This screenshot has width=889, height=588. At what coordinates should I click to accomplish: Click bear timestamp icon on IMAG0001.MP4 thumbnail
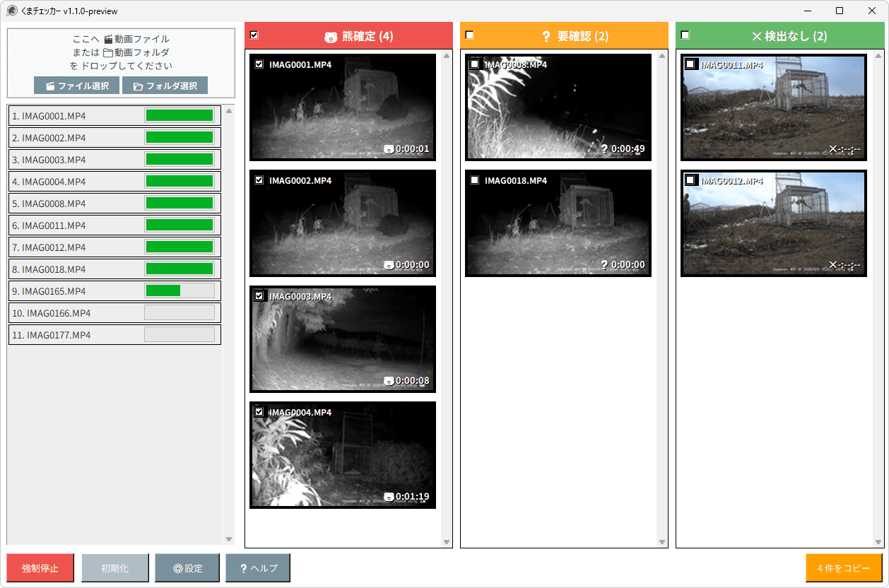[389, 149]
